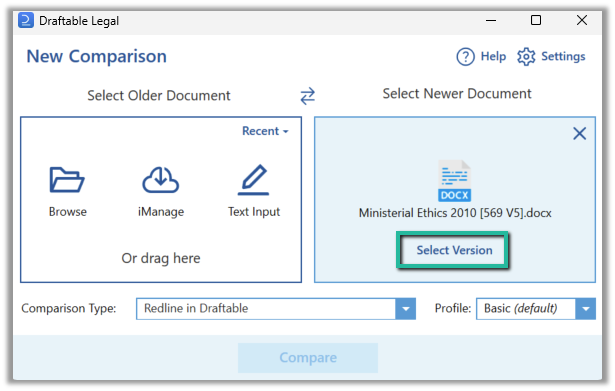Screen dimensions: 615x391
Task: Remove the selected newer document with X
Action: 579,134
